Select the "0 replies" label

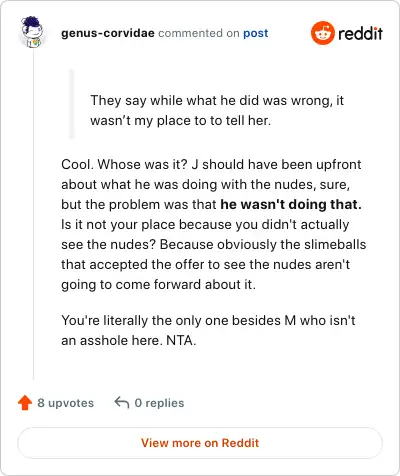(x=159, y=403)
